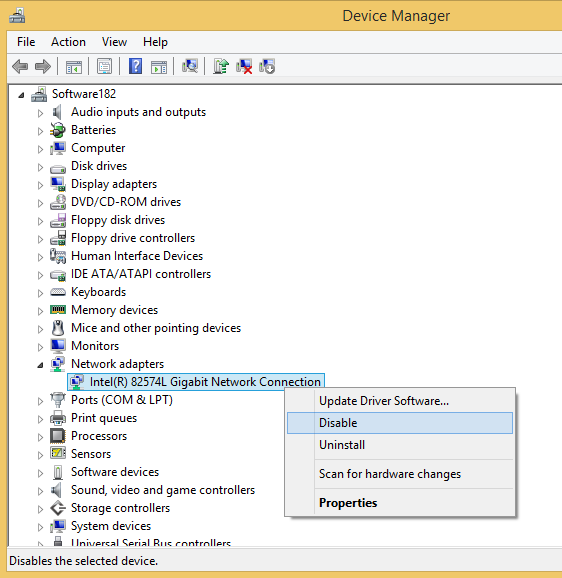Click the DVD/CD-ROM drives icon
The image size is (562, 578).
58,202
